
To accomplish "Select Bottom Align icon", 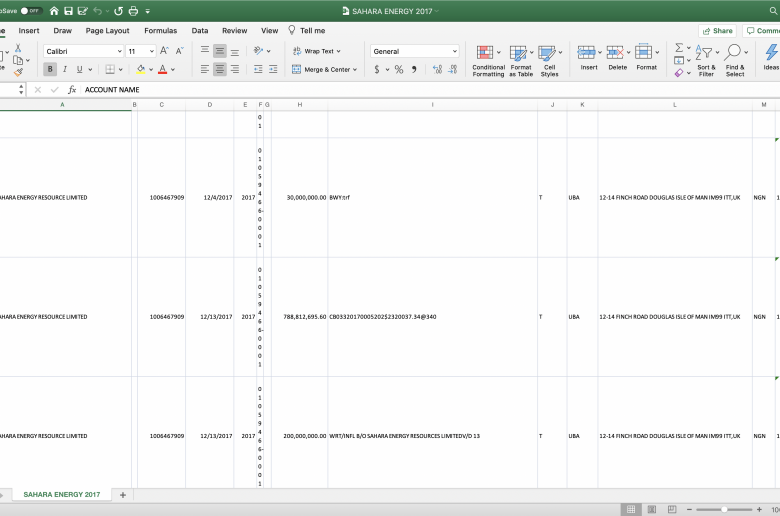I will click(235, 51).
